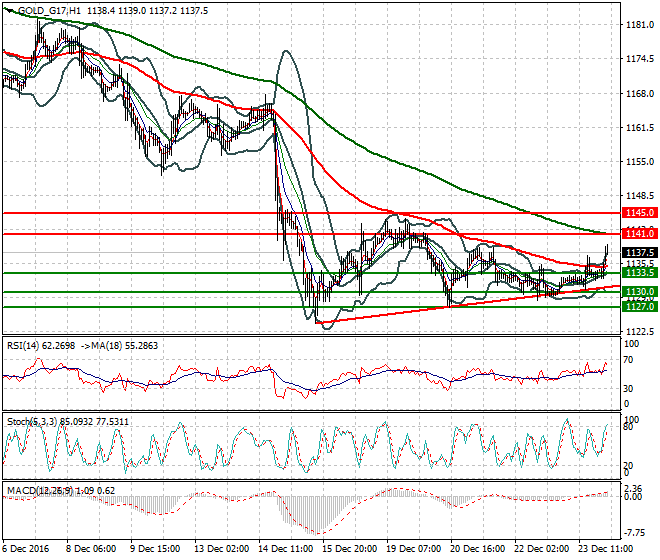Image resolution: width=660 pixels, height=560 pixels.
Task: Click the 1141.0 red price level label
Action: [639, 233]
